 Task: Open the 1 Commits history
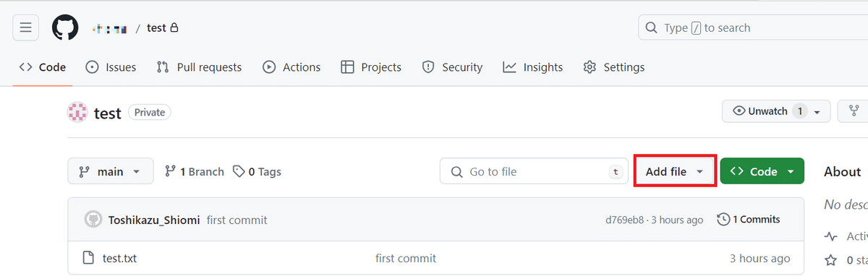[749, 219]
